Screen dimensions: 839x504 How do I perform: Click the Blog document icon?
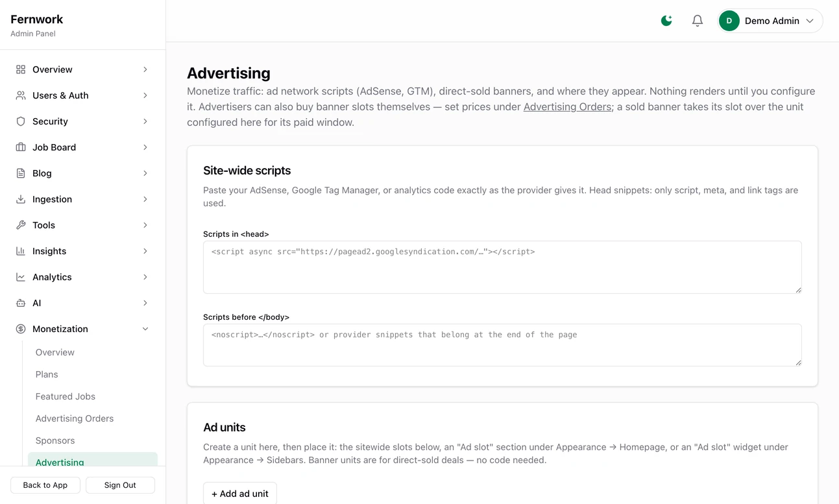[x=21, y=173]
